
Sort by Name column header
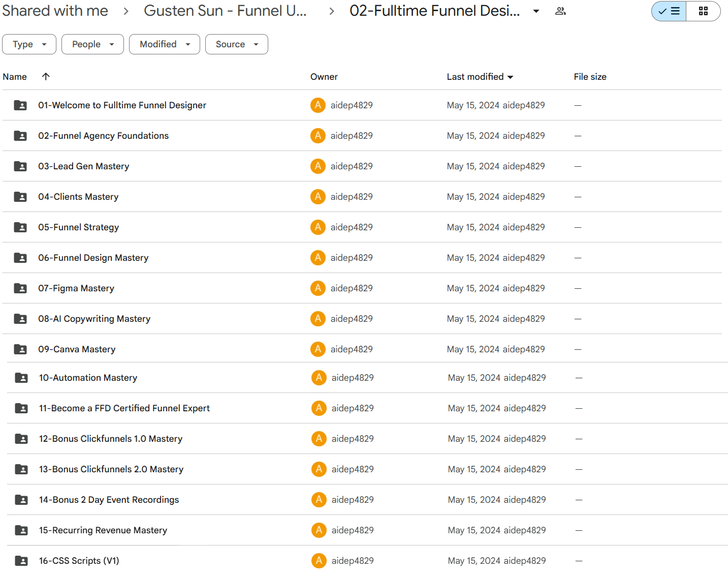click(15, 77)
